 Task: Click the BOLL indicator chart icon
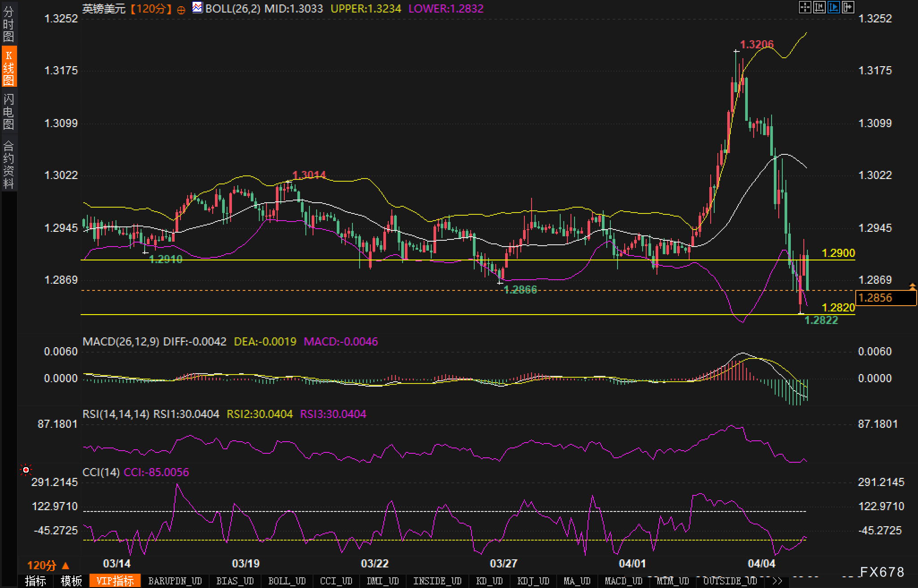pos(197,8)
